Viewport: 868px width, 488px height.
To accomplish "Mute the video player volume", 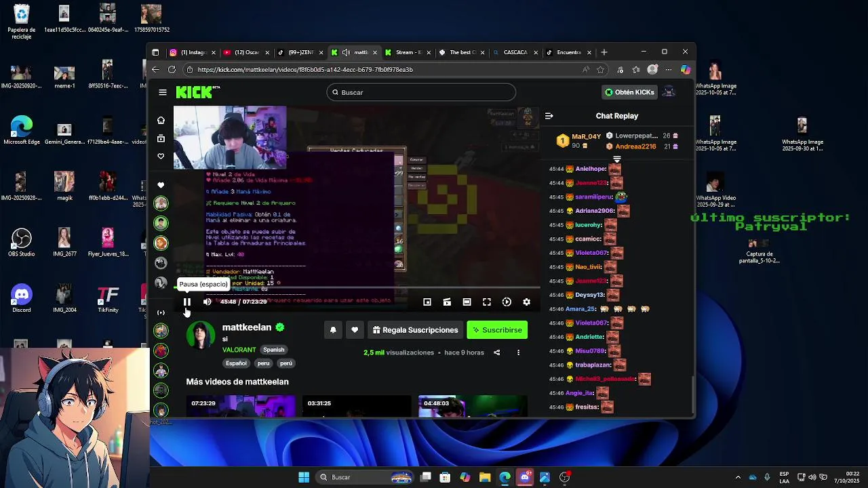I will (x=208, y=302).
